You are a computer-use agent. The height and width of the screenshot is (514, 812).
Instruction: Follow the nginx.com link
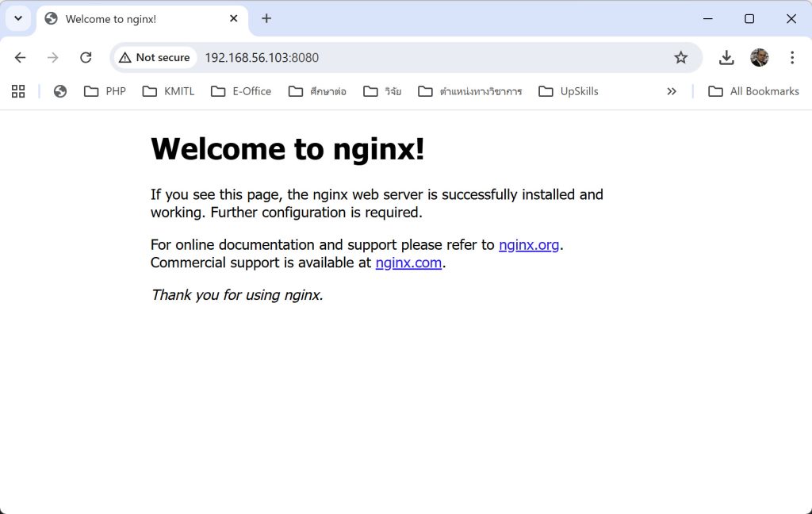(408, 263)
